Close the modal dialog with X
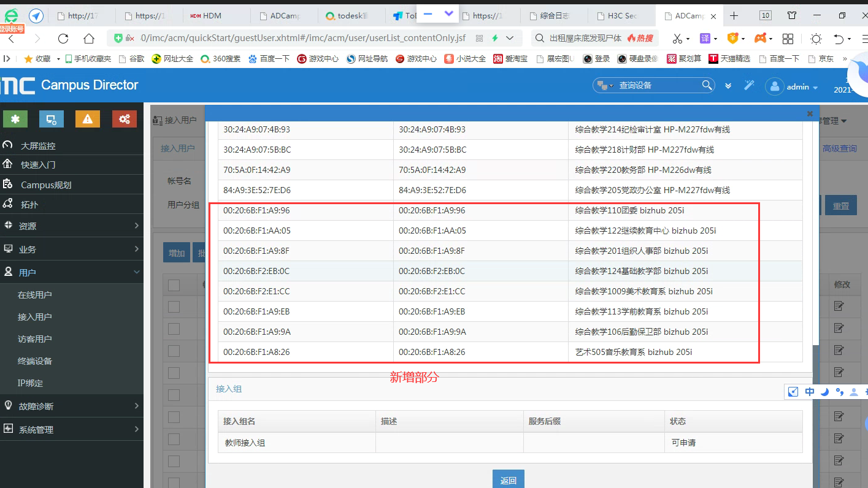Image resolution: width=868 pixels, height=488 pixels. click(810, 113)
